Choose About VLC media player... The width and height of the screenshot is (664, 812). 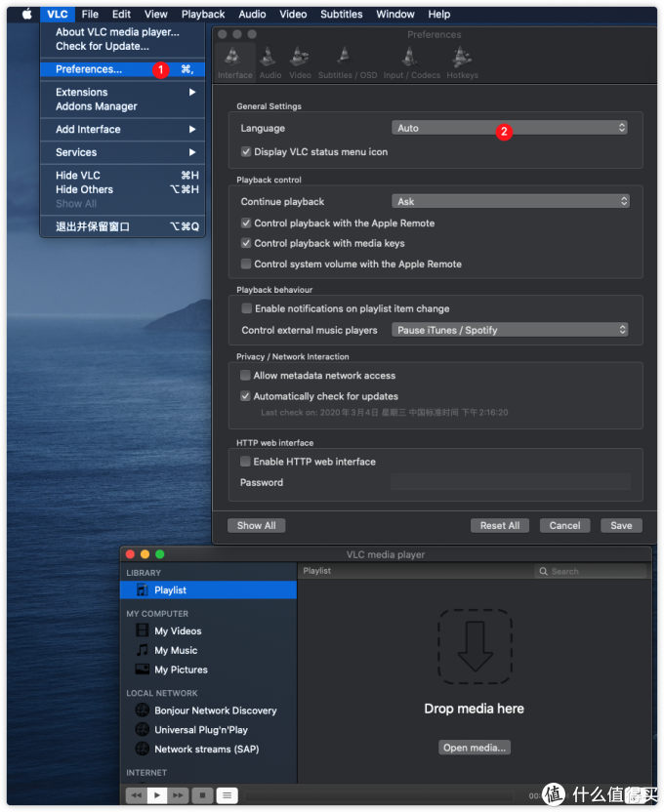tap(123, 32)
